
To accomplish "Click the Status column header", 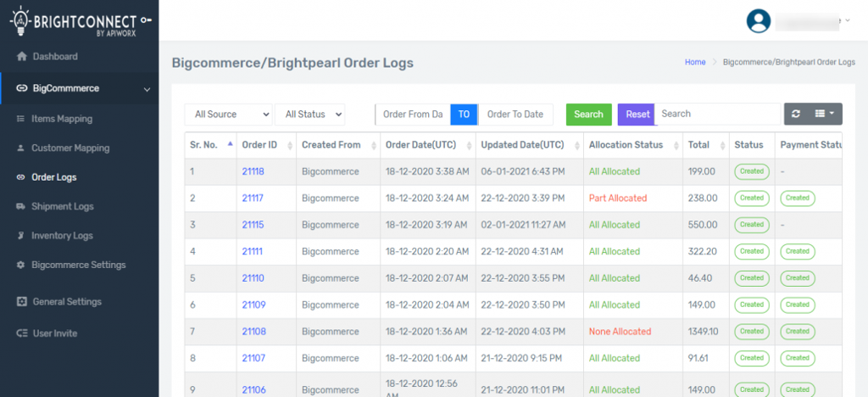I will (x=749, y=145).
